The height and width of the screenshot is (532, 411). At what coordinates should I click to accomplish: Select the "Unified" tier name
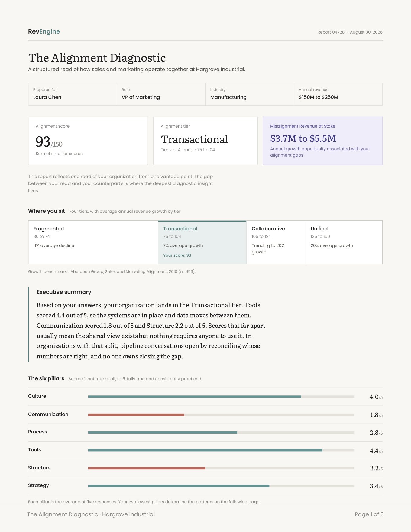click(x=319, y=229)
